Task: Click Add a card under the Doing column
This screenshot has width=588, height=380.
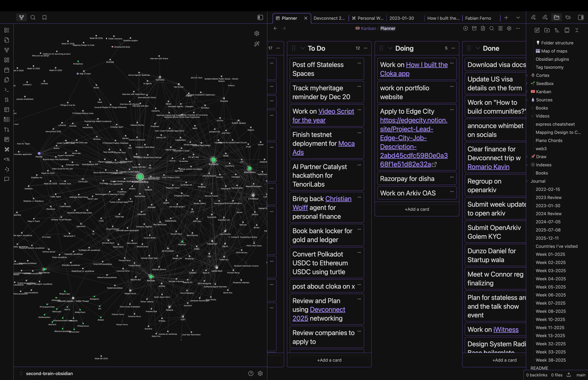Action: click(x=417, y=209)
